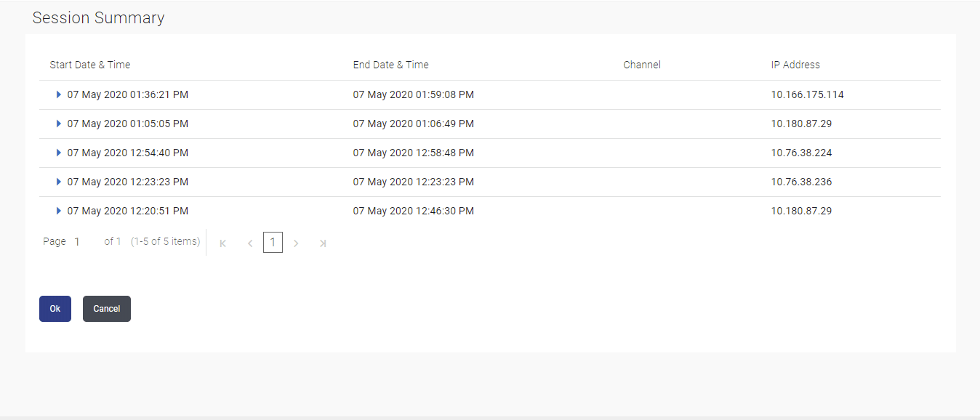Click the page number input field
Screen dimensions: 980x420
[x=85, y=241]
